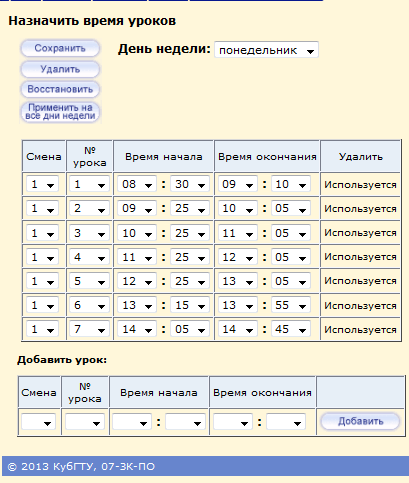This screenshot has height=483, width=409.
Task: Open the end minutes 45 dropdown
Action: [291, 329]
